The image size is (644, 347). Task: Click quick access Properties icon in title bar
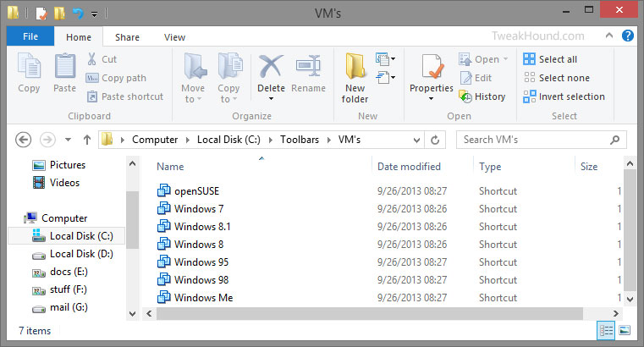(x=41, y=14)
